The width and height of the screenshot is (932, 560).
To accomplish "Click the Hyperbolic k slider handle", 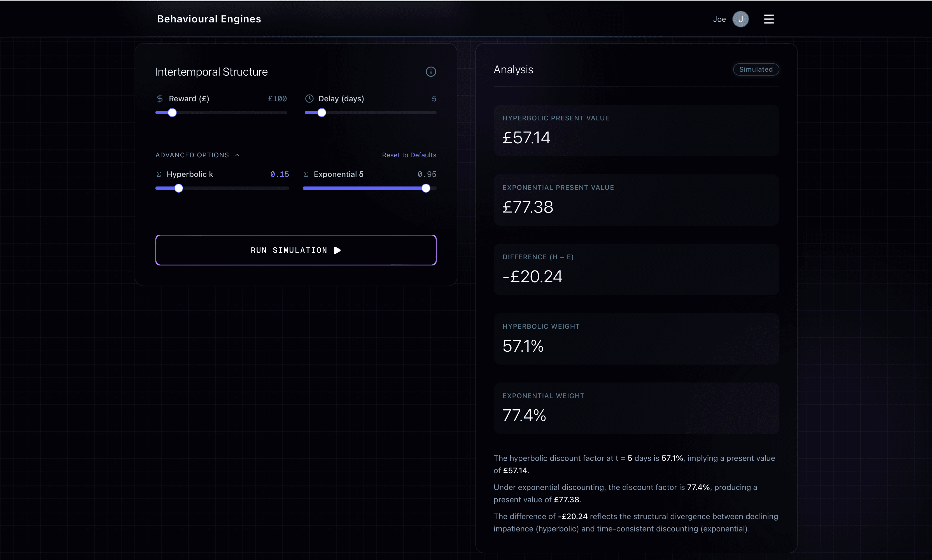I will coord(178,188).
